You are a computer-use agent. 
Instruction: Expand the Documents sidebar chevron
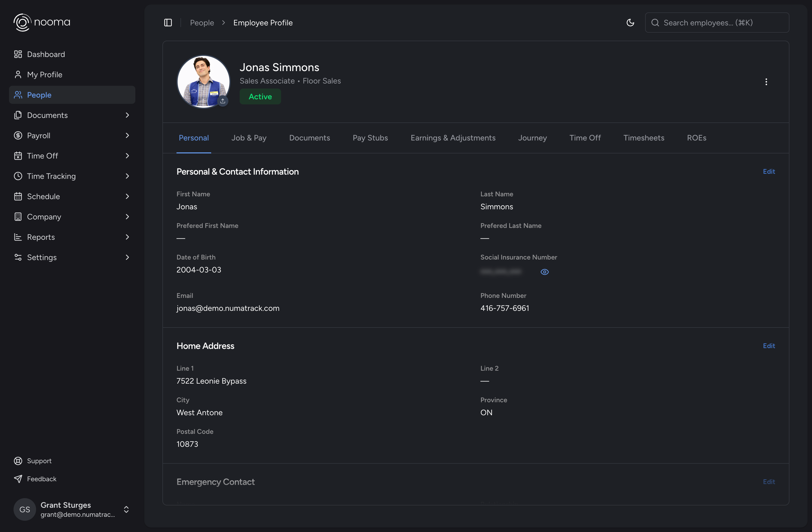tap(127, 115)
